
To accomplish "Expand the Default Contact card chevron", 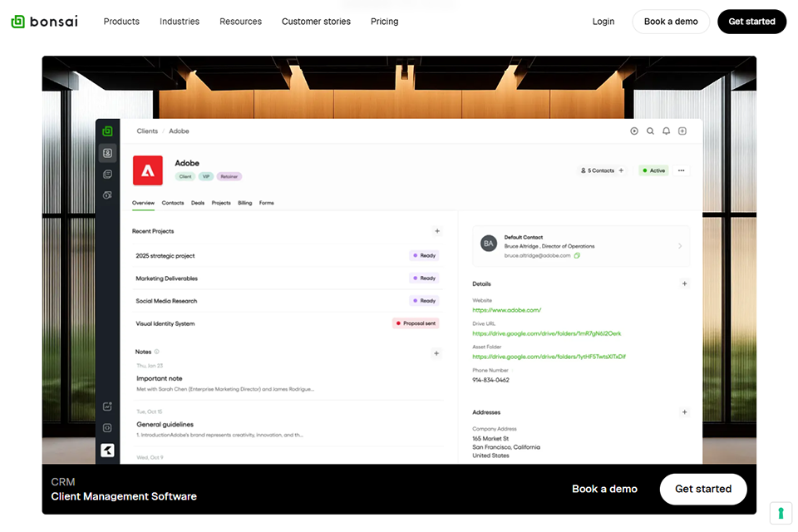I will [x=680, y=246].
